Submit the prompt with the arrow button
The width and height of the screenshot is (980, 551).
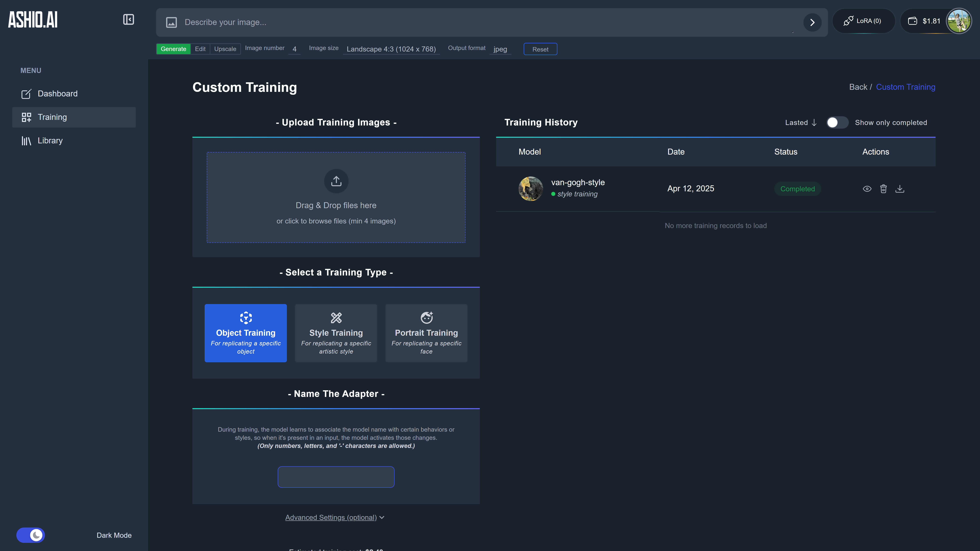(812, 22)
